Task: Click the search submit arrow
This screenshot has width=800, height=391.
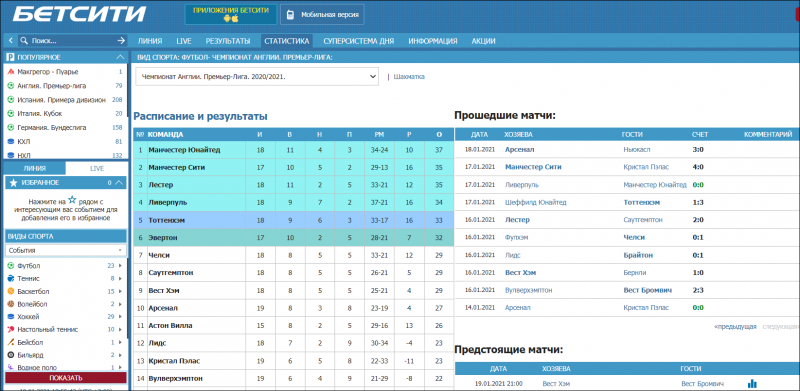Action: point(121,41)
